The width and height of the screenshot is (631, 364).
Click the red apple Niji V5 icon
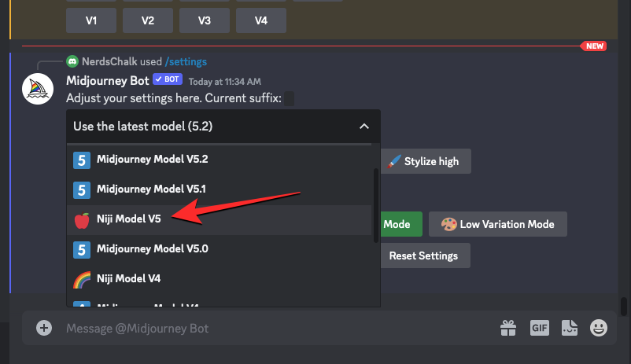point(81,220)
